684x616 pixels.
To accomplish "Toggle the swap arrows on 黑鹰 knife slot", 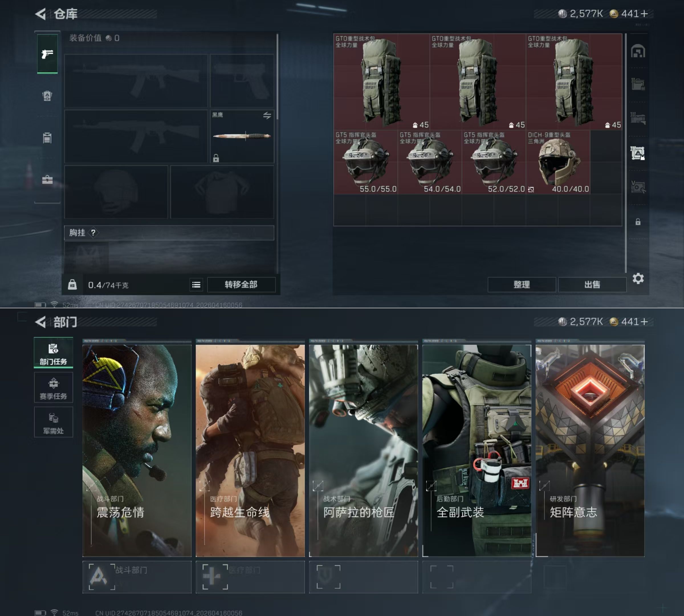I will coord(267,116).
